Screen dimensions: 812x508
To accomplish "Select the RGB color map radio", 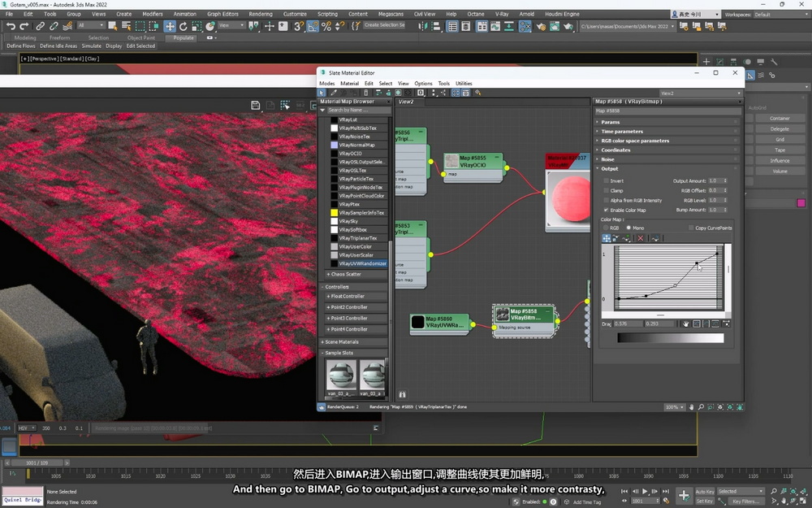I will (606, 228).
